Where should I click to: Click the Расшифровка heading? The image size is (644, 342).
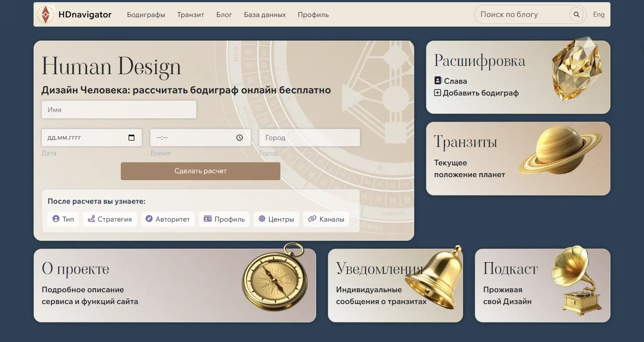click(x=480, y=61)
